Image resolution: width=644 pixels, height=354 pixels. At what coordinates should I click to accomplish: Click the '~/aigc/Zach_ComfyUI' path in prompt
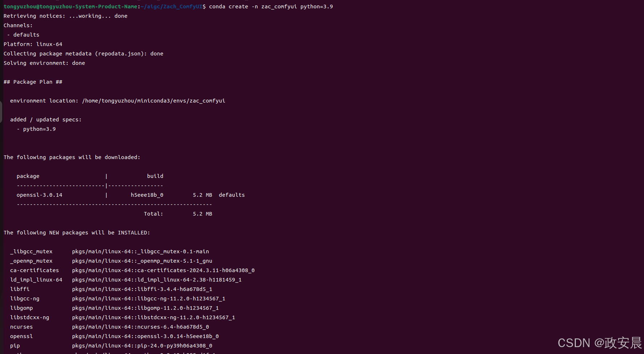coord(171,7)
